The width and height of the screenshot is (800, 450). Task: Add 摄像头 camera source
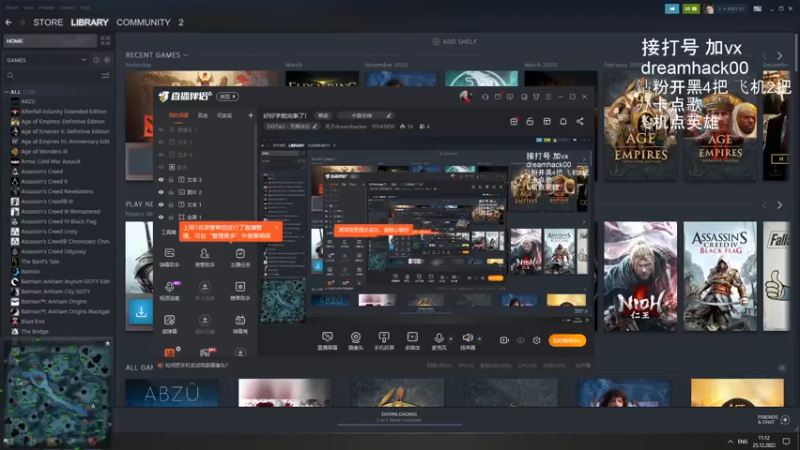(x=356, y=340)
